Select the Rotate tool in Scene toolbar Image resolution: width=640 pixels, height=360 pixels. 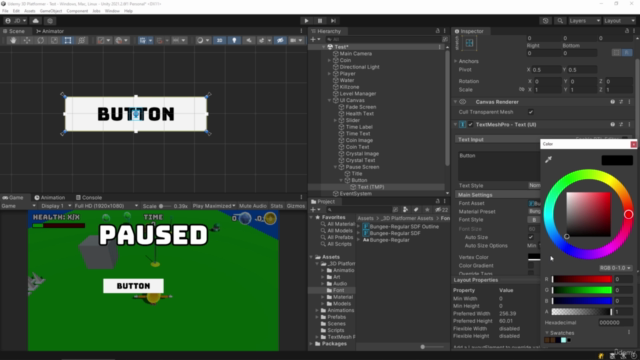(x=40, y=40)
